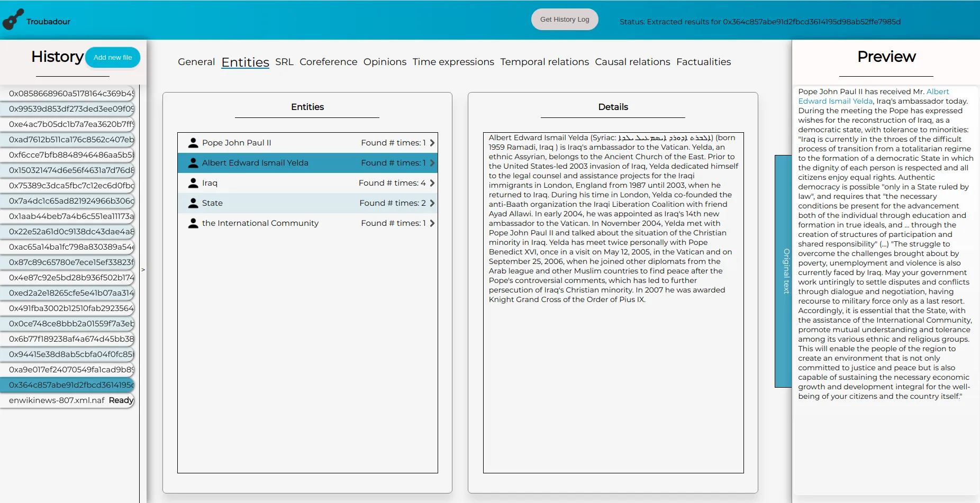This screenshot has height=503, width=980.
Task: Click the person icon beside the Iraq entity
Action: (x=192, y=182)
